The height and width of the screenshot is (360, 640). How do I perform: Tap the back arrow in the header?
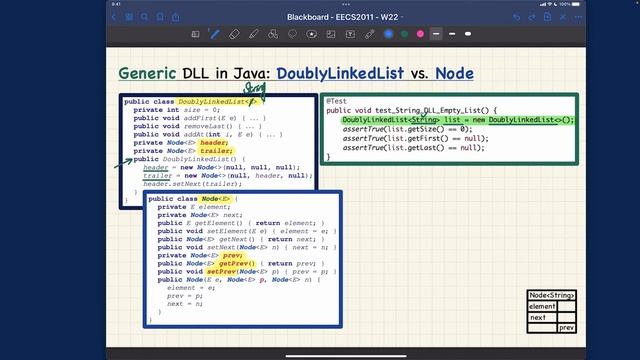pos(114,17)
